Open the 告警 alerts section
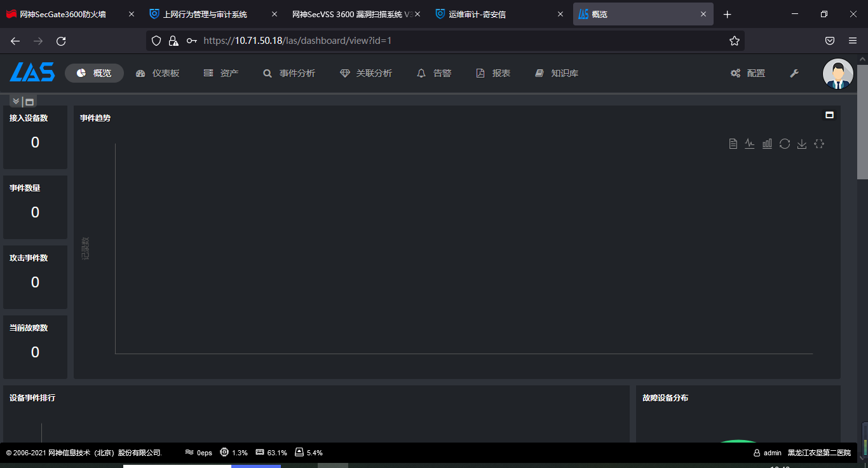 [x=434, y=73]
